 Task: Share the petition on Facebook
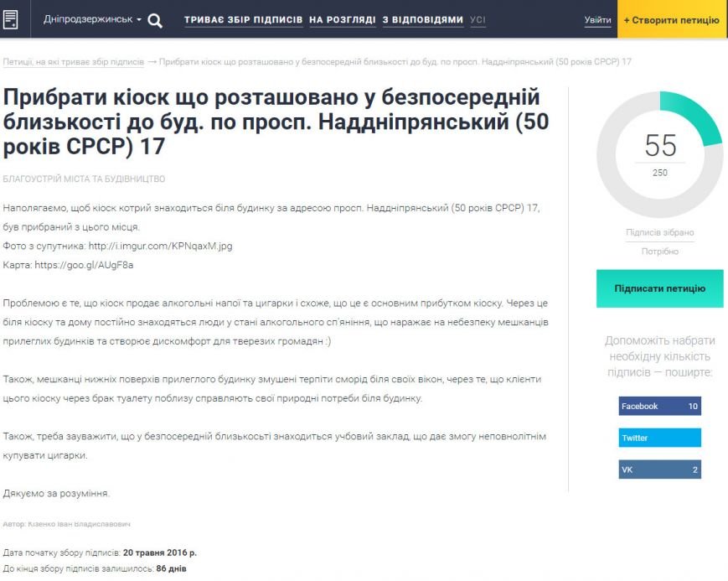[x=660, y=407]
